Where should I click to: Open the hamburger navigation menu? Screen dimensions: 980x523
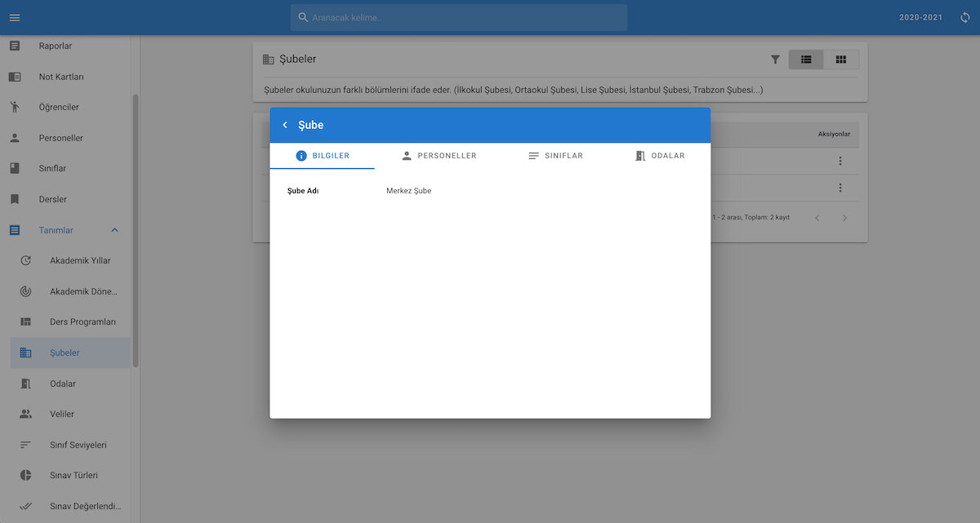coord(15,17)
